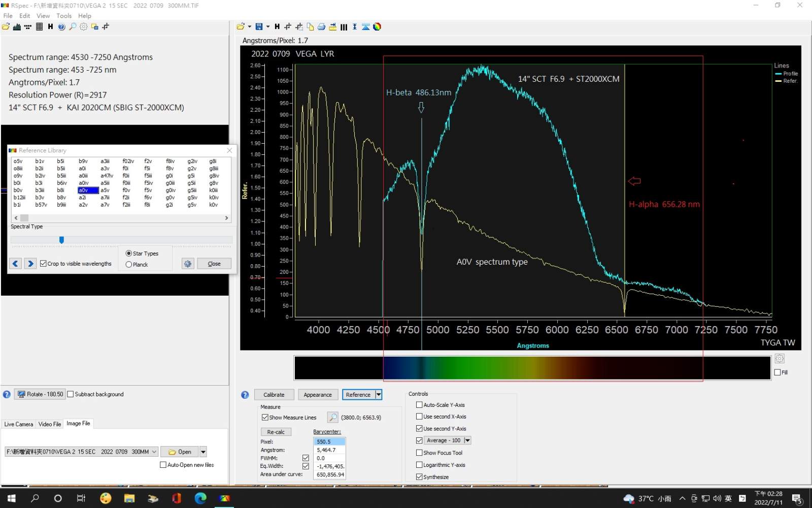Click the printer icon in profile toolbar
This screenshot has width=812, height=508.
[321, 27]
